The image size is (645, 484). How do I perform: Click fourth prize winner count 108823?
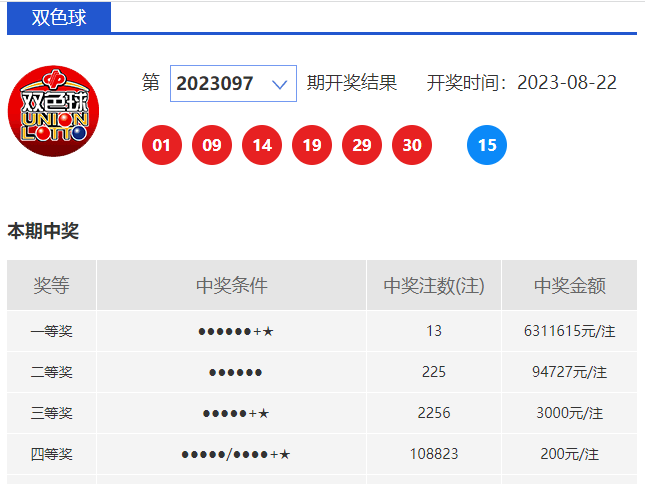tap(434, 454)
